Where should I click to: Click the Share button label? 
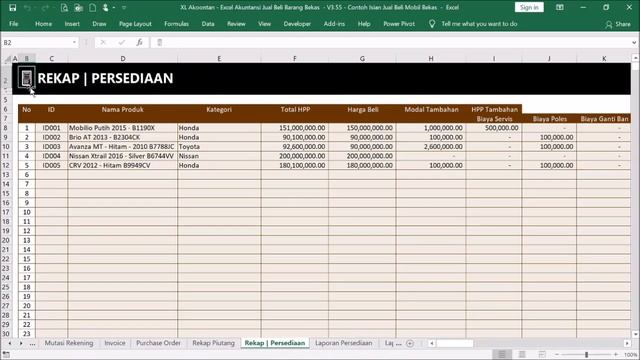(x=623, y=24)
